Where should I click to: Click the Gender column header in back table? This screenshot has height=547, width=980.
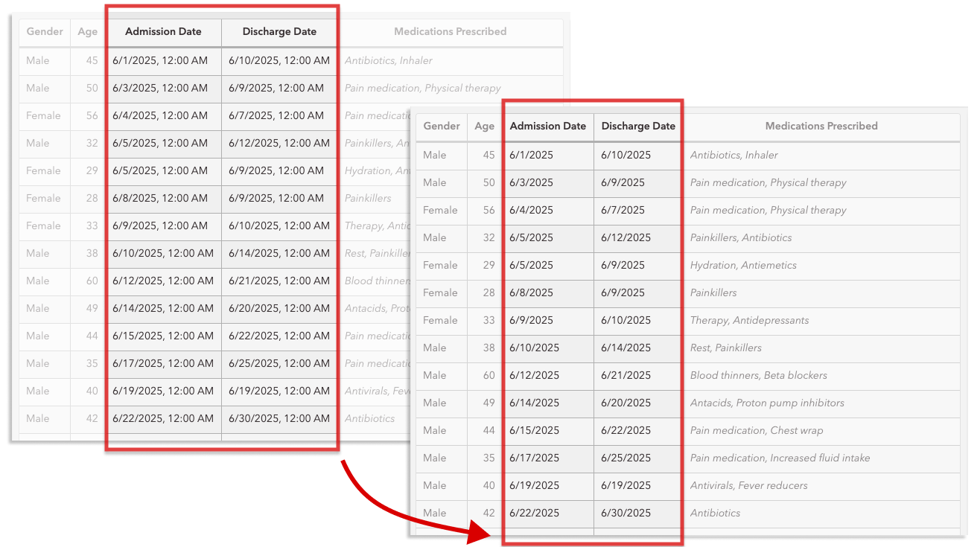(44, 32)
